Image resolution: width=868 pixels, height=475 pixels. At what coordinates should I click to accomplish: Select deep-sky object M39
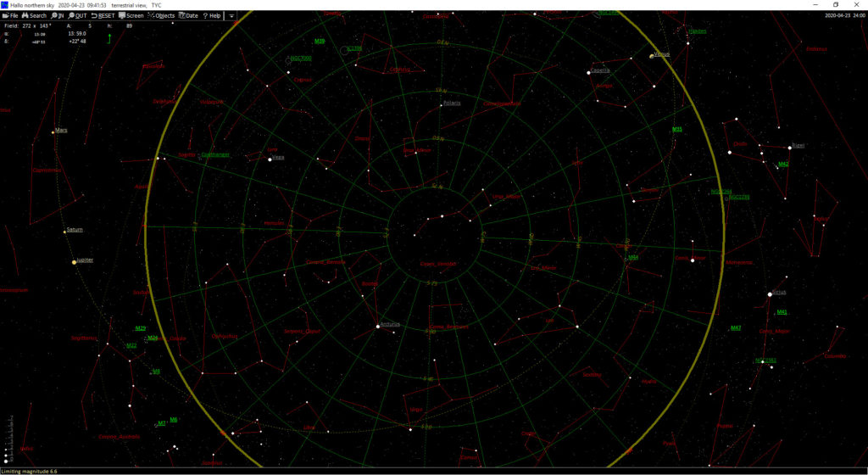(320, 41)
